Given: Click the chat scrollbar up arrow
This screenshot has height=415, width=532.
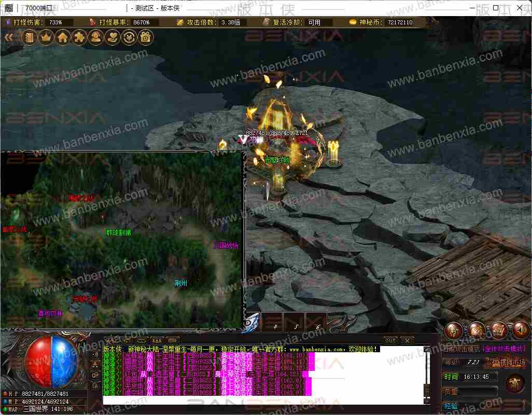Looking at the screenshot, I should [x=427, y=349].
